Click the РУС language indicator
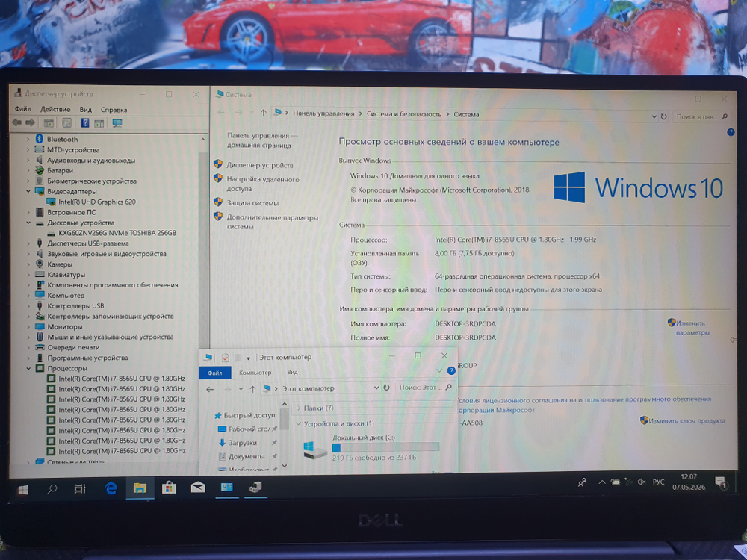This screenshot has height=560, width=747. [658, 482]
